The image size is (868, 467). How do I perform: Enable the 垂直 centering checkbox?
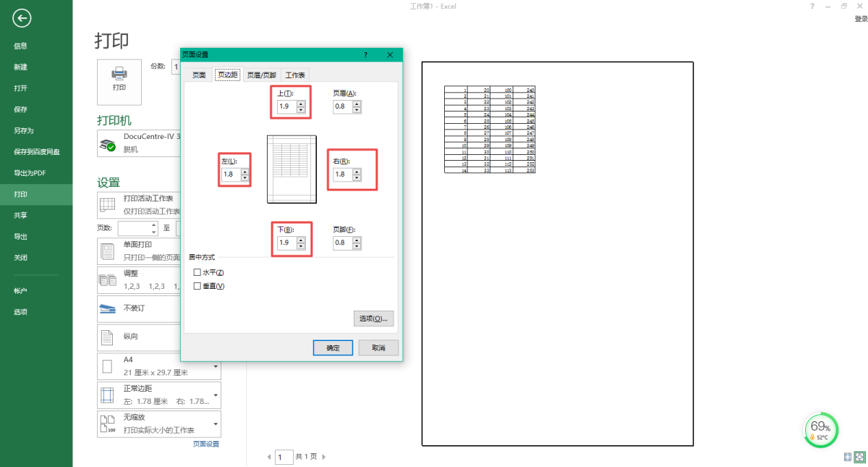coord(197,286)
